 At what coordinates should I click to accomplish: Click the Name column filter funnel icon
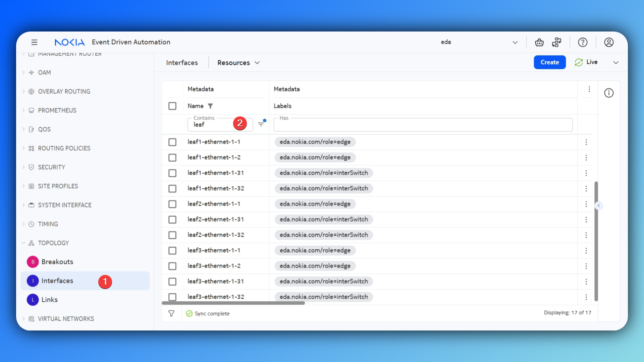pyautogui.click(x=210, y=106)
